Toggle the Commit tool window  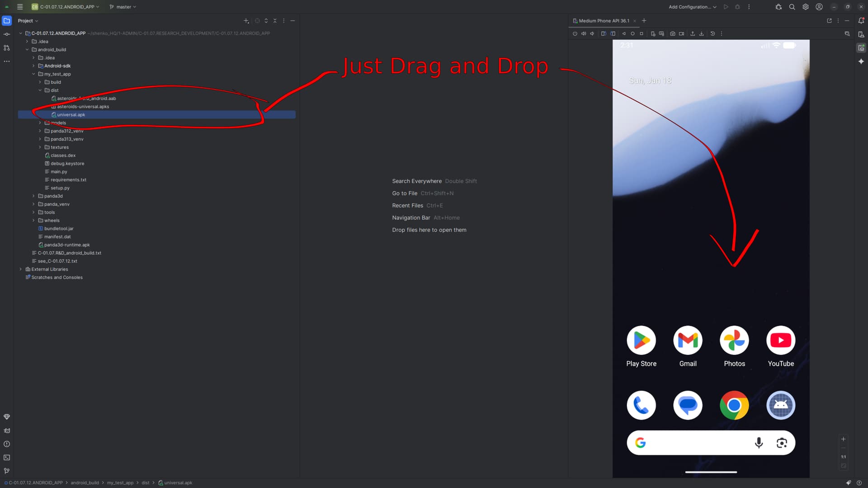(7, 34)
